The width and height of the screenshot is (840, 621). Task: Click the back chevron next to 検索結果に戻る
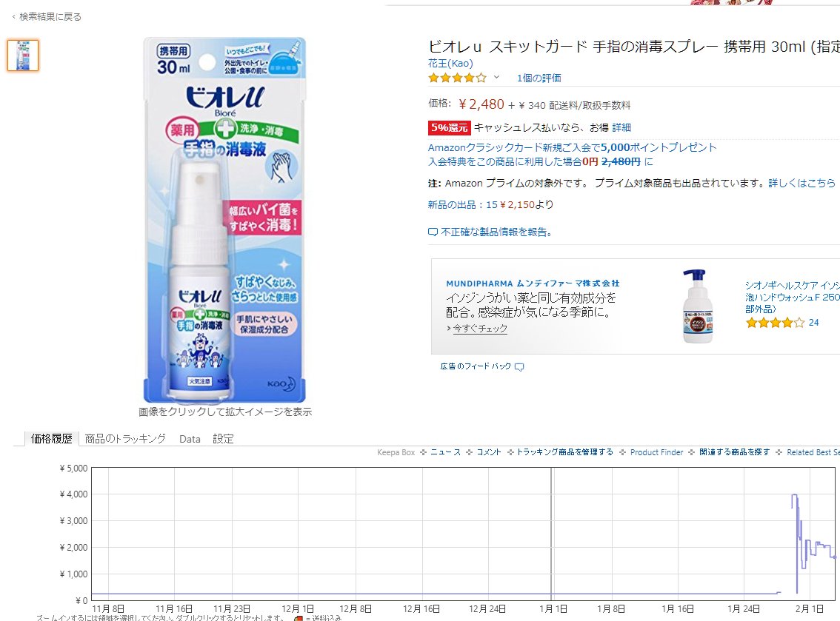[13, 17]
